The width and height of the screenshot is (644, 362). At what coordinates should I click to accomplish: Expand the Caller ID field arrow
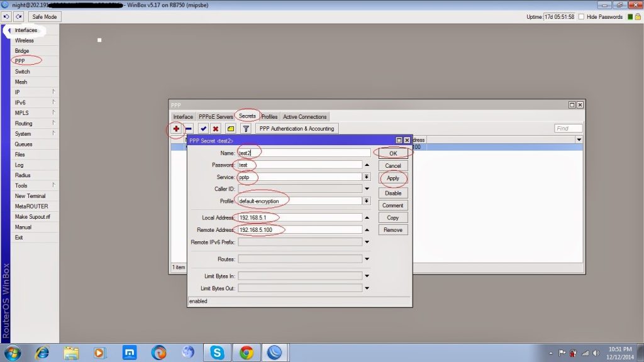(x=367, y=189)
